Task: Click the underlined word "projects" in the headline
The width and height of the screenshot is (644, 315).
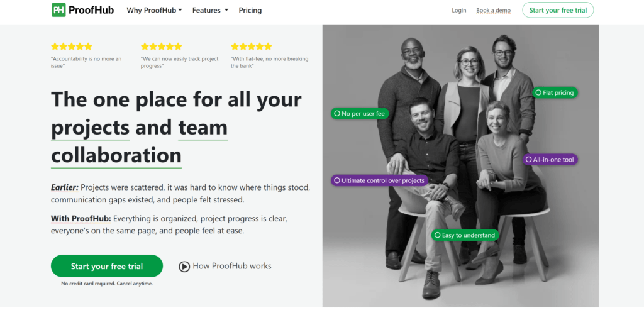Action: [x=91, y=128]
